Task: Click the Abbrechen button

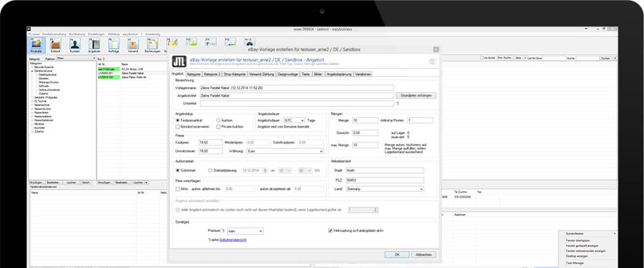Action: point(424,254)
